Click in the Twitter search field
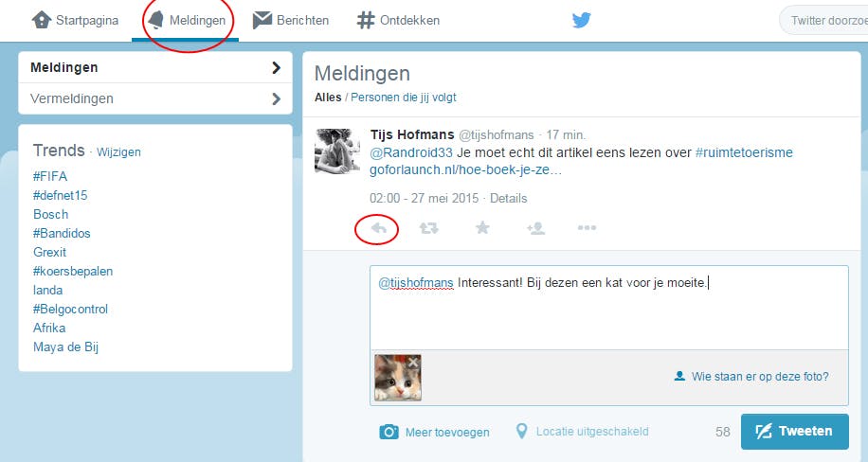This screenshot has height=462, width=868. pos(824,21)
